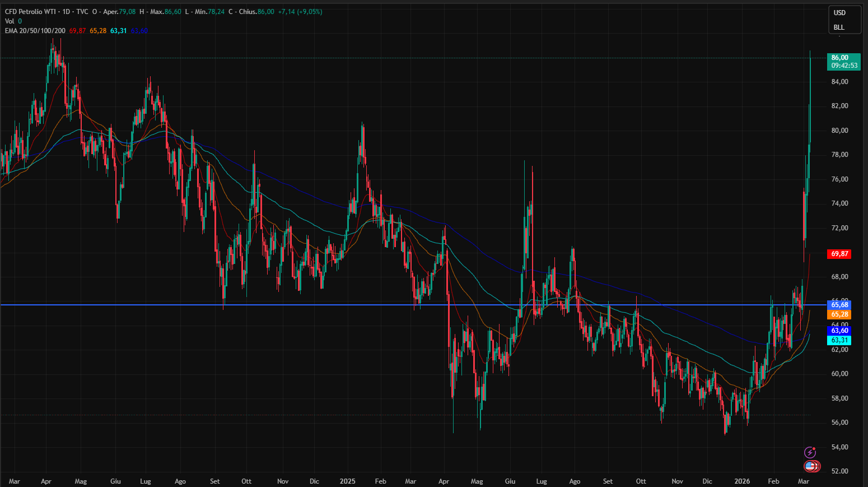Click the orange 65,28 tag on price axis
The image size is (868, 487).
pyautogui.click(x=839, y=314)
